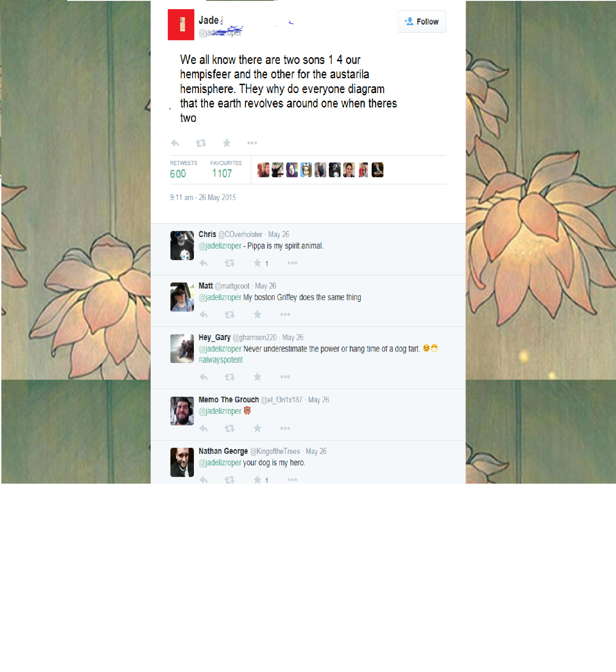
Task: Reply to Matt's boston Griffey tweet
Action: 204,314
